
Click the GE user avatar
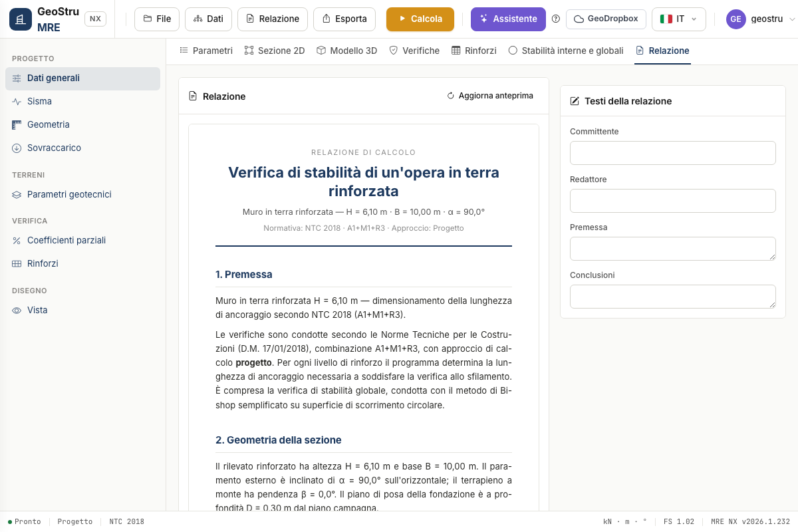pos(735,19)
